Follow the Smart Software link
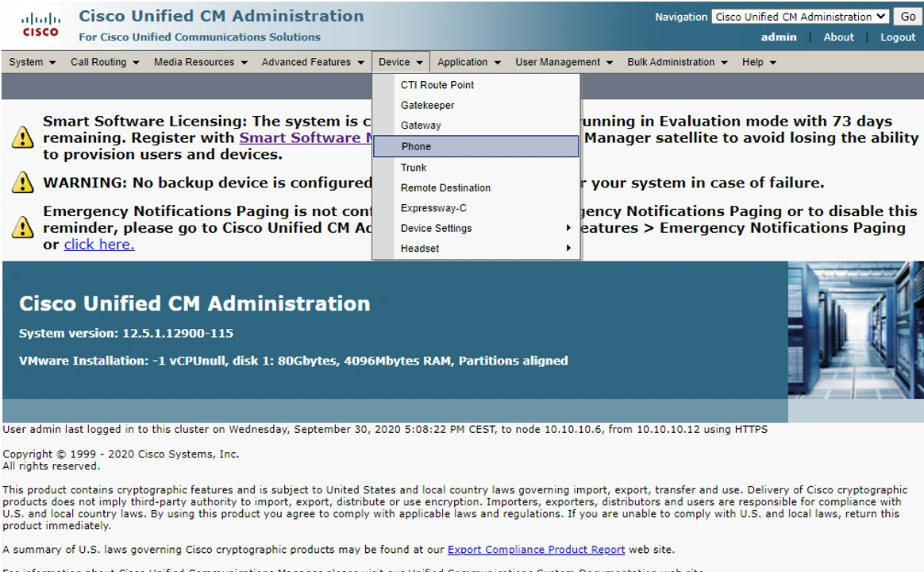The height and width of the screenshot is (572, 924). pyautogui.click(x=306, y=137)
